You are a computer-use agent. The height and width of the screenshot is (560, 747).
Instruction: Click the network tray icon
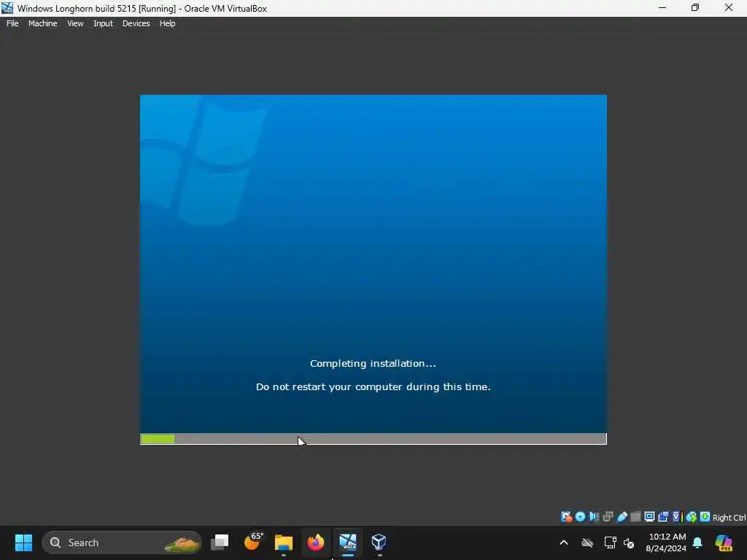click(x=610, y=542)
